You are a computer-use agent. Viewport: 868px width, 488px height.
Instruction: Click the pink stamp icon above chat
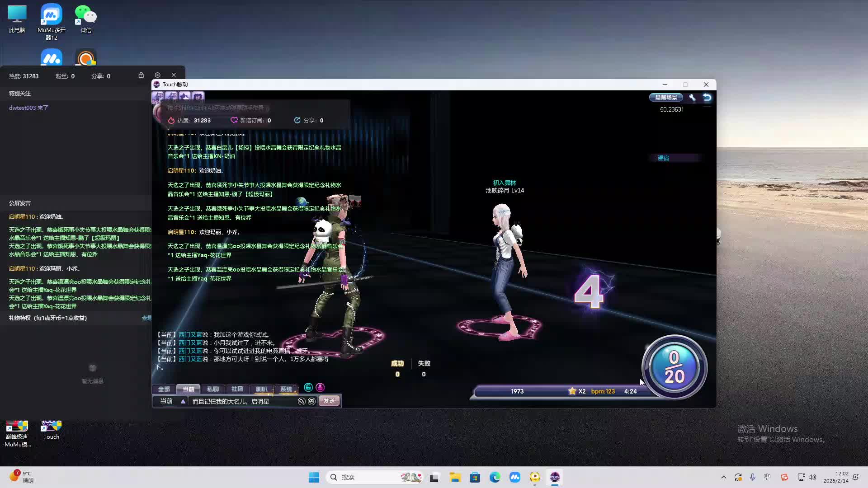click(x=320, y=388)
